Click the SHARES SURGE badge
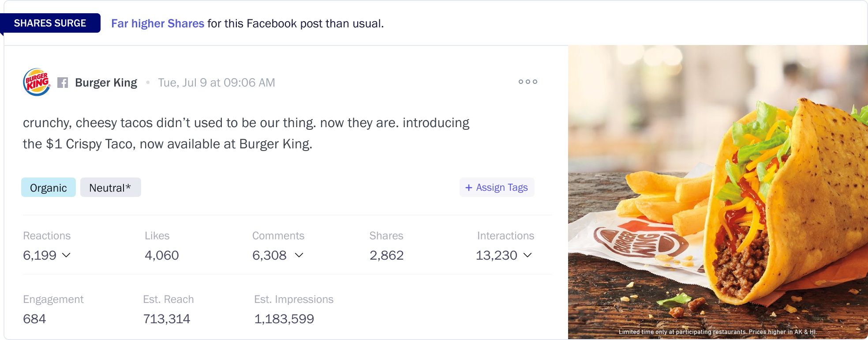This screenshot has height=340, width=868. pyautogui.click(x=50, y=23)
